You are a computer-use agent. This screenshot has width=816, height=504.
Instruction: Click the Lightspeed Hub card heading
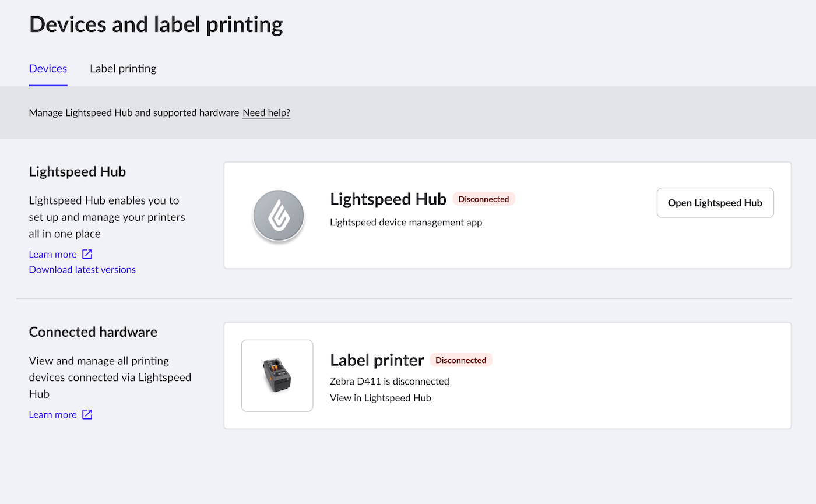click(x=388, y=199)
